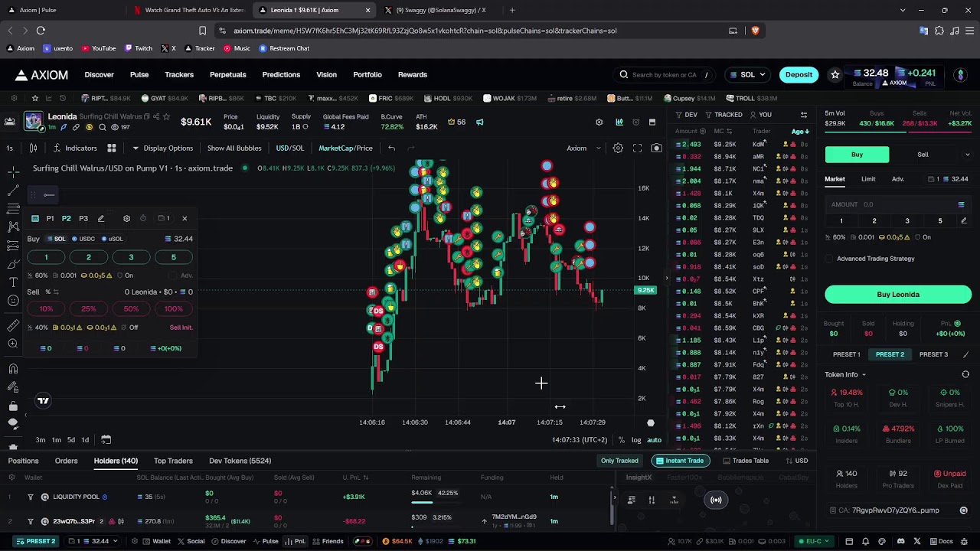Toggle the Only Tracked filter
Viewport: 980px width, 551px height.
(x=619, y=461)
